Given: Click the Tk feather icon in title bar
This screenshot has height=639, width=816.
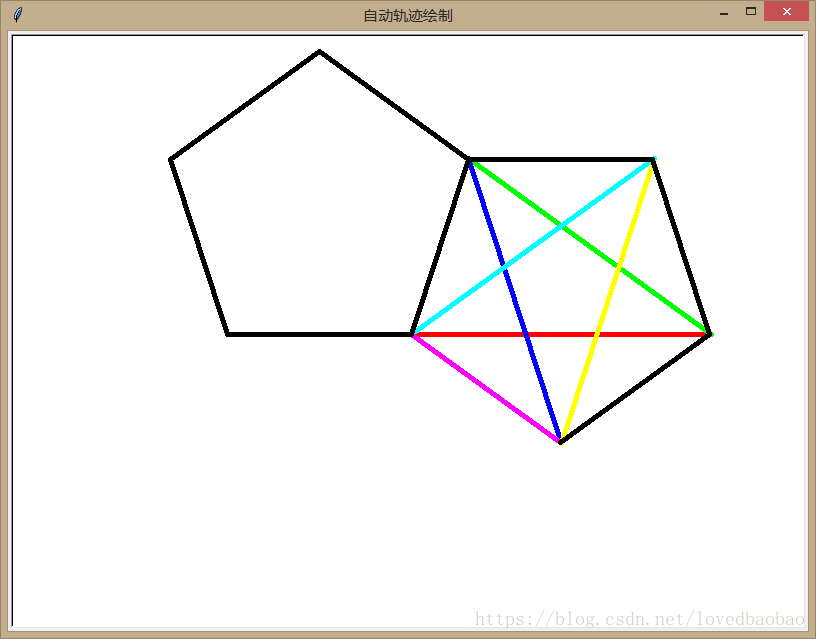Looking at the screenshot, I should 18,15.
